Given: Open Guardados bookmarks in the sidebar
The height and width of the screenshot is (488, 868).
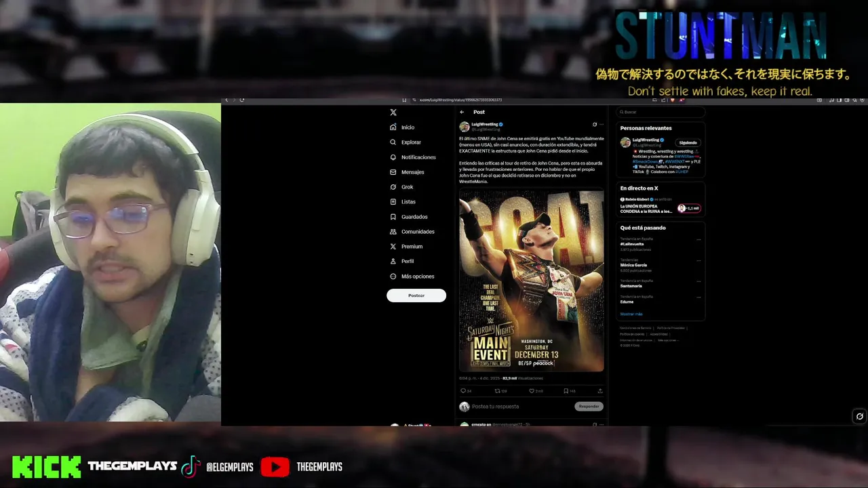Looking at the screenshot, I should coord(409,217).
